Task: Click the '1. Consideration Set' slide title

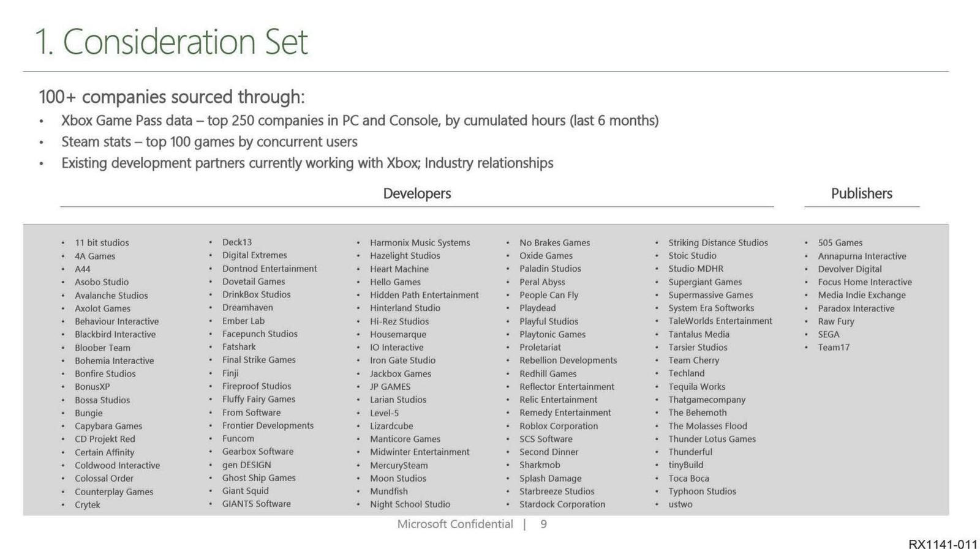Action: click(171, 42)
